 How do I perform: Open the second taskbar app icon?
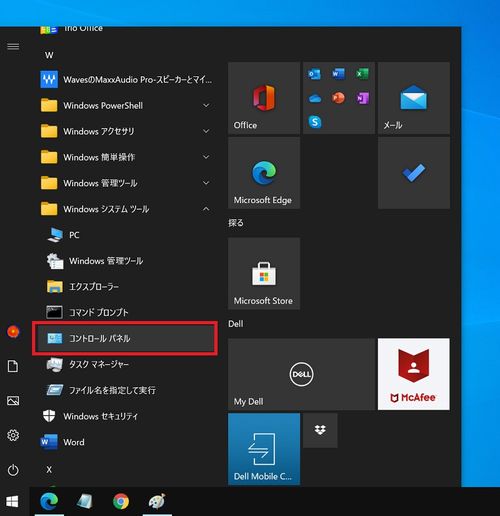point(85,501)
